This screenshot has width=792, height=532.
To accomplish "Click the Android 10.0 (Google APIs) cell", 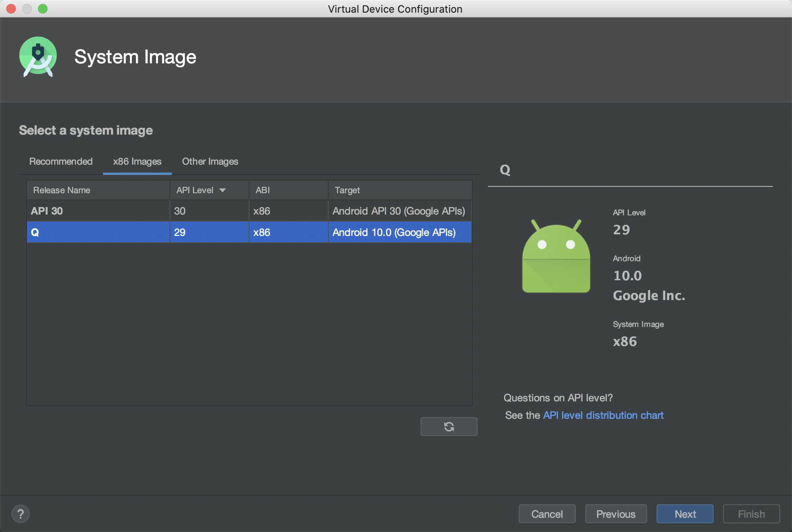I will click(400, 232).
